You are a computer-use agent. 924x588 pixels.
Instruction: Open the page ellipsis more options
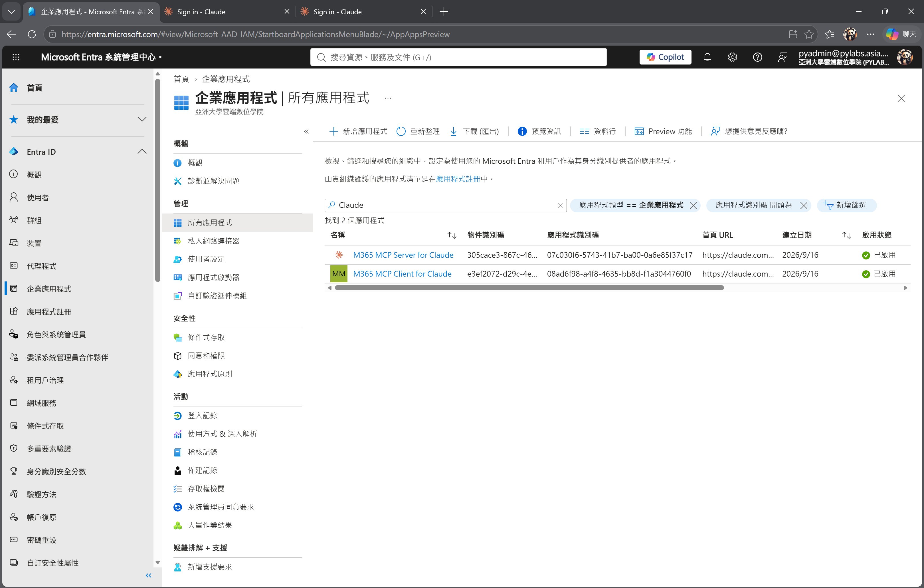click(x=388, y=98)
